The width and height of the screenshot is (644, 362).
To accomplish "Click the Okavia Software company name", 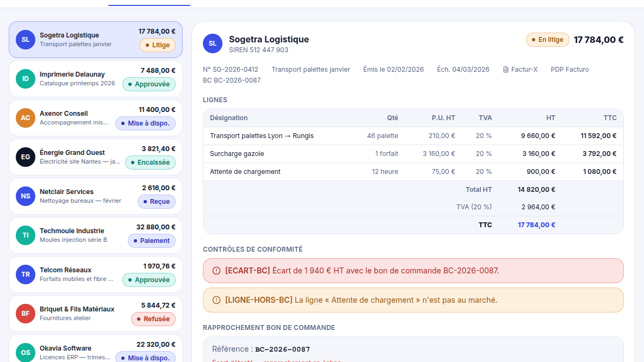I will [x=65, y=348].
